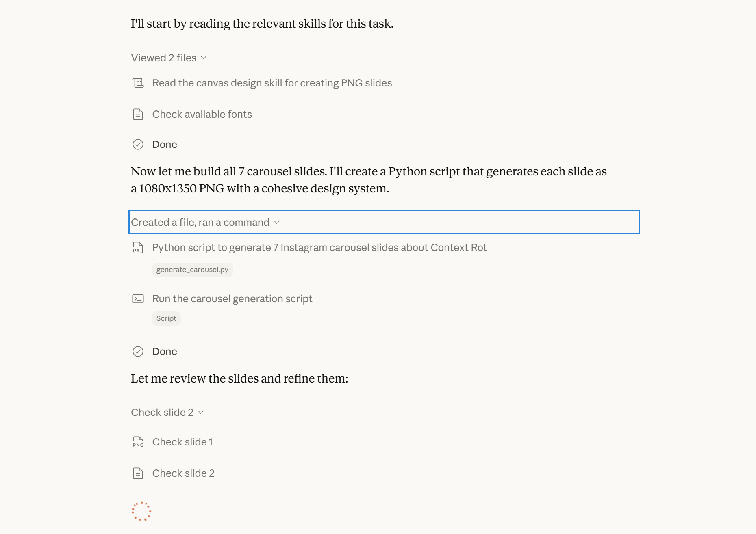Viewport: 756px width, 534px height.
Task: Click the PY file icon for Python script
Action: click(x=138, y=248)
